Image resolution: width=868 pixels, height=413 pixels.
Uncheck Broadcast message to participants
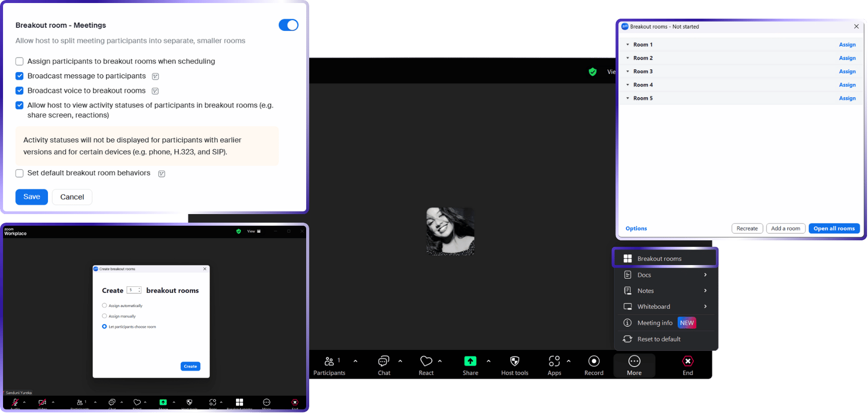(20, 76)
